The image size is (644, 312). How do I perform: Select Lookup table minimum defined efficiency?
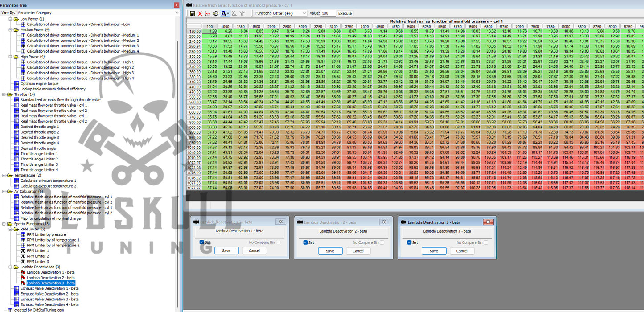coord(53,89)
